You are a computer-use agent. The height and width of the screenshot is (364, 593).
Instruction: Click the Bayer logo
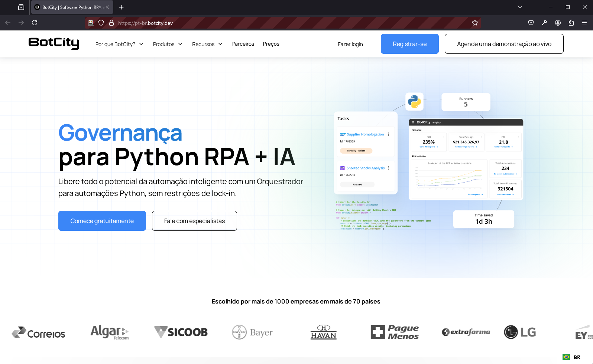(x=252, y=332)
